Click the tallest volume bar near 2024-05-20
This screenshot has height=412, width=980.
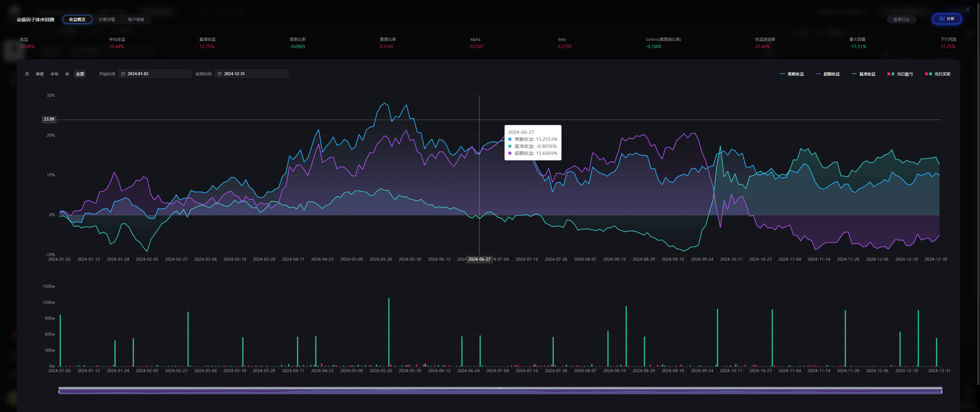(x=389, y=332)
